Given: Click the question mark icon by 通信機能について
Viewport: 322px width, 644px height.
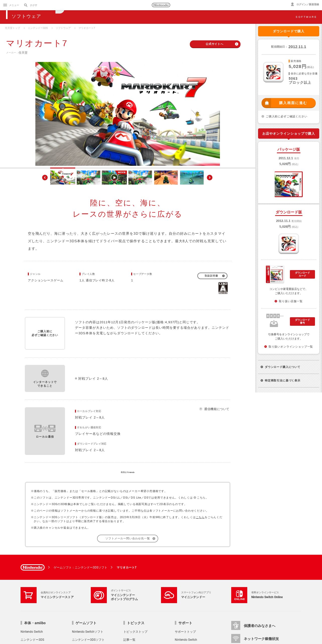Looking at the screenshot, I should coord(201,409).
